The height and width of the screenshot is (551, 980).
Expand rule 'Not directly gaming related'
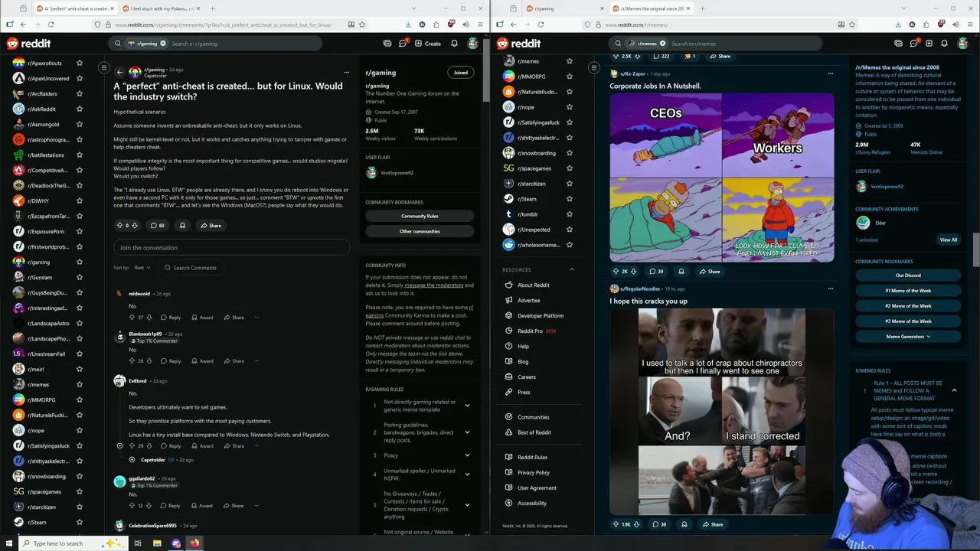click(467, 406)
